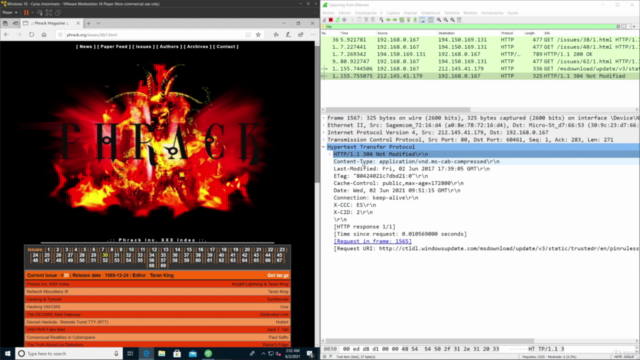Open Wireshark capture options
Screen dimensions: 640x360
pos(344,20)
